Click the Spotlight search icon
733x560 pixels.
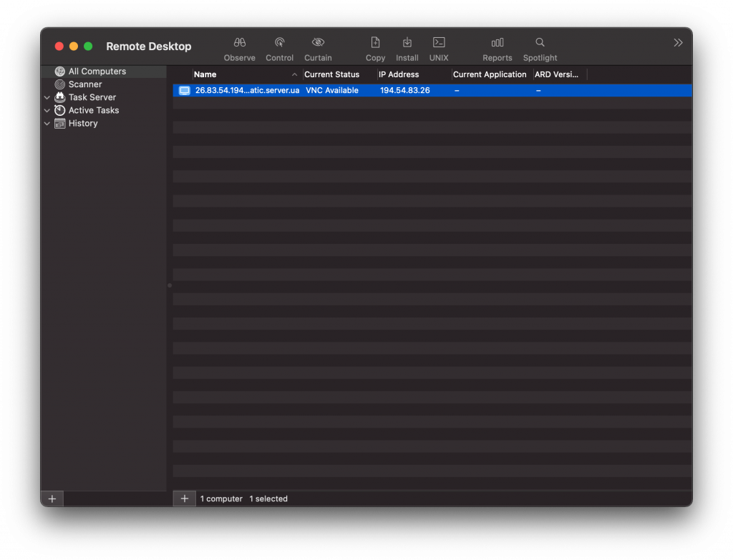pos(540,42)
